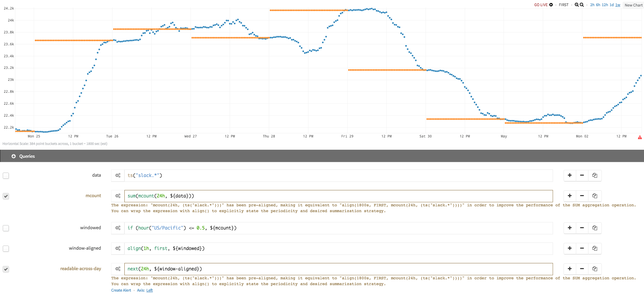
Task: Uncheck the mcount query checkbox
Action: coord(6,196)
